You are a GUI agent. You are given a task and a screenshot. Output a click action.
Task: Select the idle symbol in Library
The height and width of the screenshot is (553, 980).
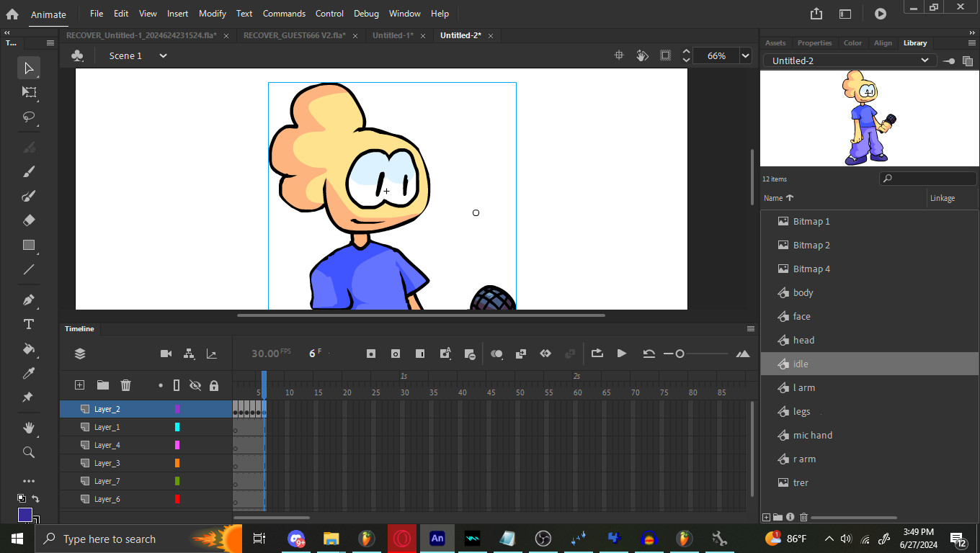(x=801, y=364)
